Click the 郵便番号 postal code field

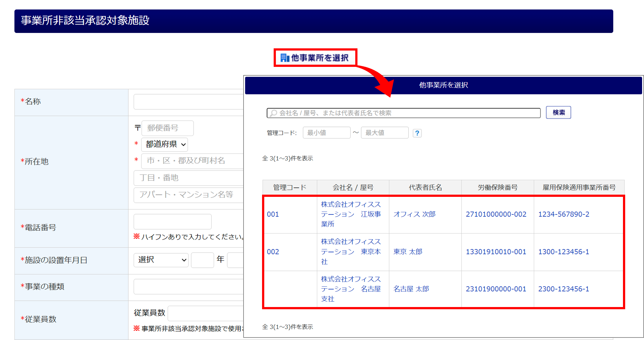point(167,128)
